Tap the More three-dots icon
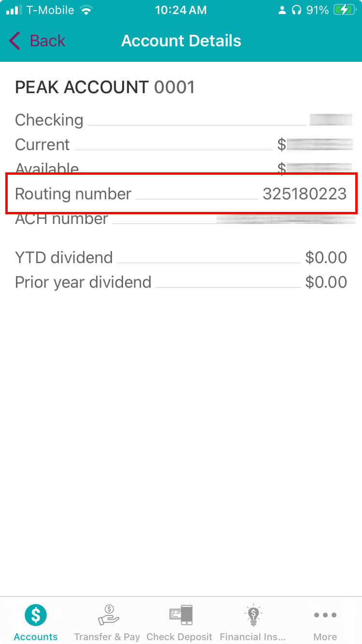Viewport: 362px width, 644px height. coord(325,616)
